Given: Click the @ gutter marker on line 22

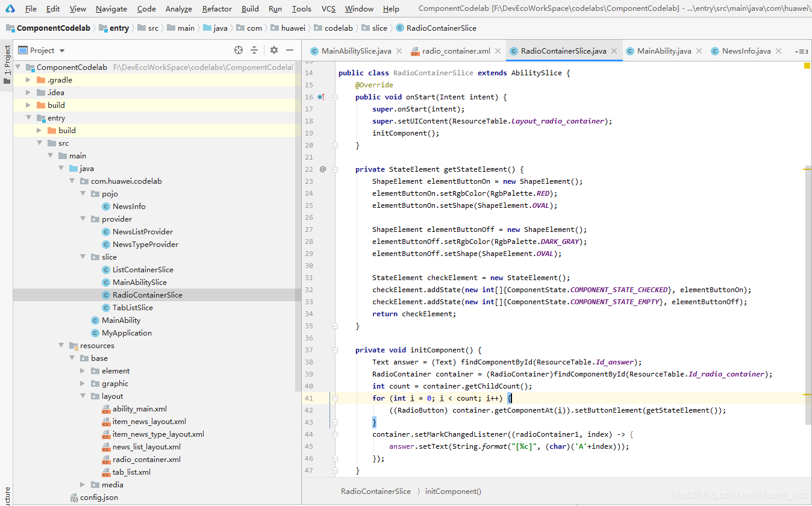Looking at the screenshot, I should click(323, 169).
